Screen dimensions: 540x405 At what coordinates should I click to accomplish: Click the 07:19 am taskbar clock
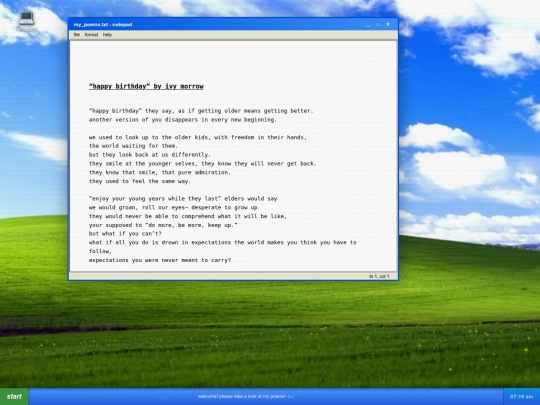(521, 397)
